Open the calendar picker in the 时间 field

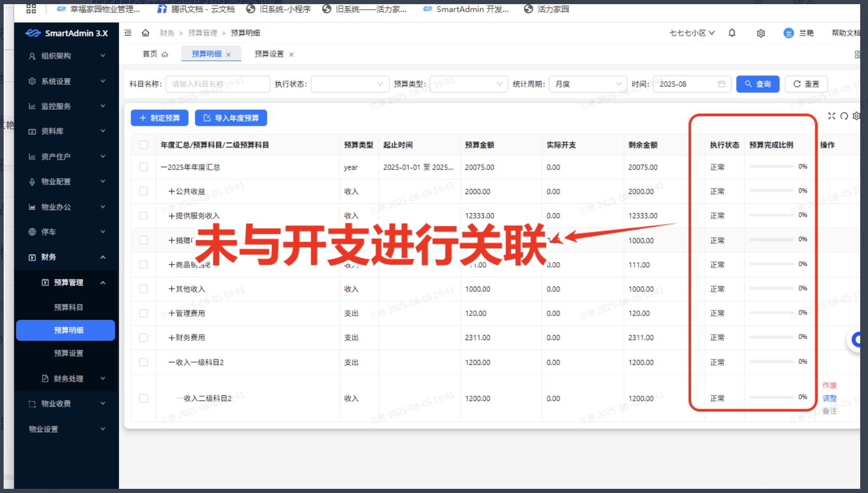(x=721, y=84)
